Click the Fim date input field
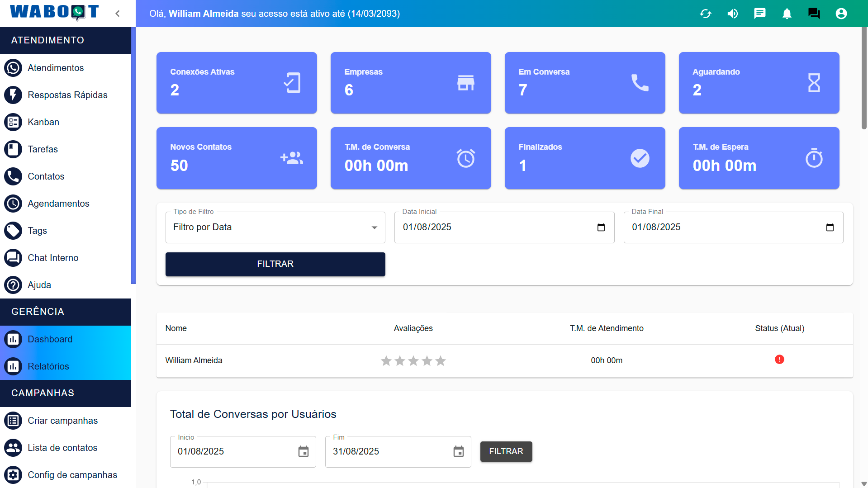This screenshot has width=868, height=488. pyautogui.click(x=389, y=451)
